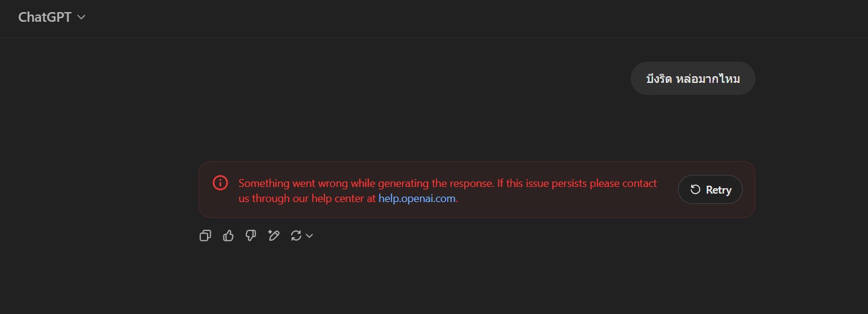Mark the response with thumbs down
This screenshot has height=314, width=868.
pos(251,236)
